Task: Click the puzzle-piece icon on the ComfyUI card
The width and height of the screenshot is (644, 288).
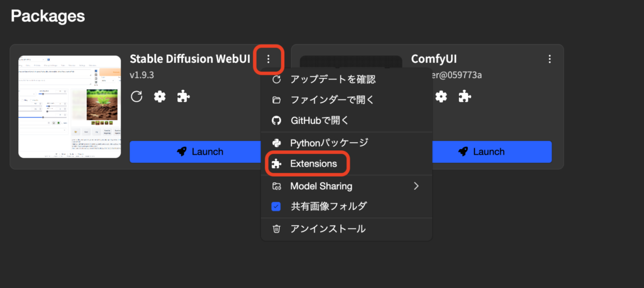Action: point(464,97)
